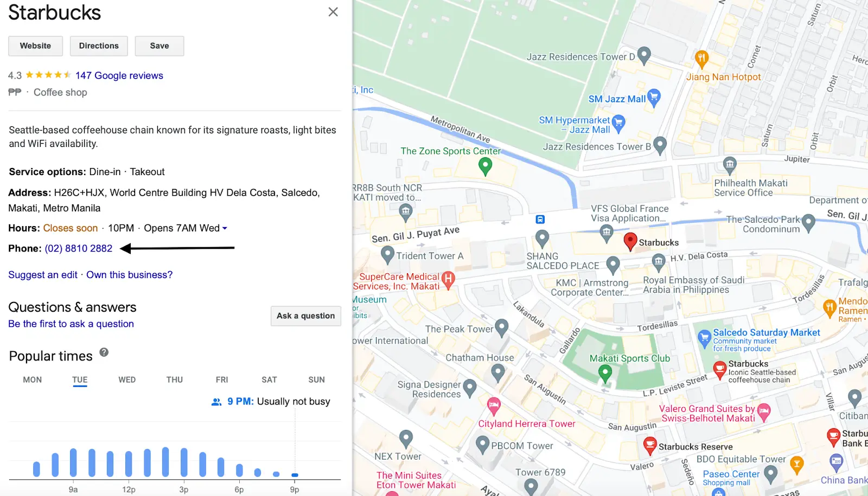Click the PBCOM Tower pin
This screenshot has height=496, width=868.
pos(482,445)
